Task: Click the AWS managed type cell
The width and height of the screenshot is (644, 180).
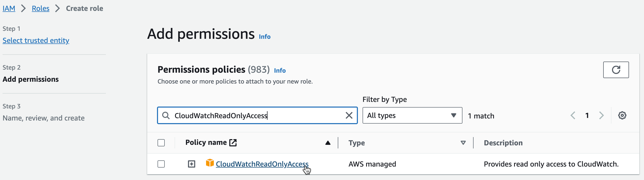Action: (372, 164)
